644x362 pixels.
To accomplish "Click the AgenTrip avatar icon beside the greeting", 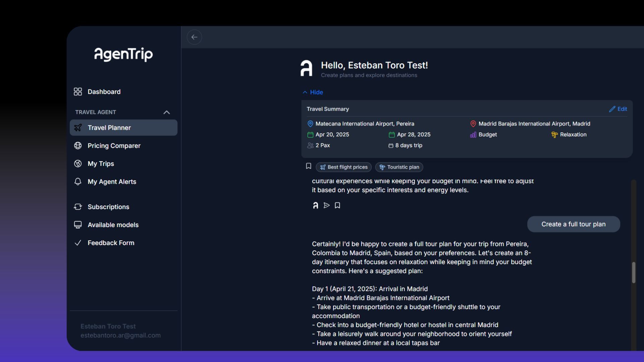I will [x=306, y=68].
